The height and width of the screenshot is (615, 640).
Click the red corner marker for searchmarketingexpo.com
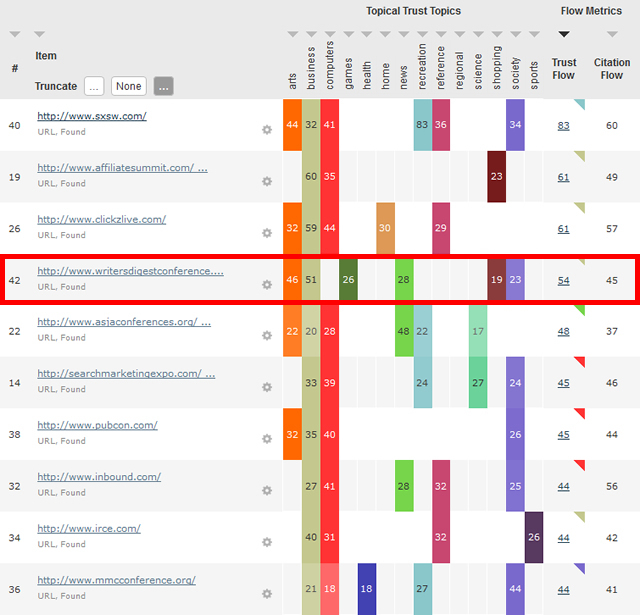pyautogui.click(x=581, y=361)
